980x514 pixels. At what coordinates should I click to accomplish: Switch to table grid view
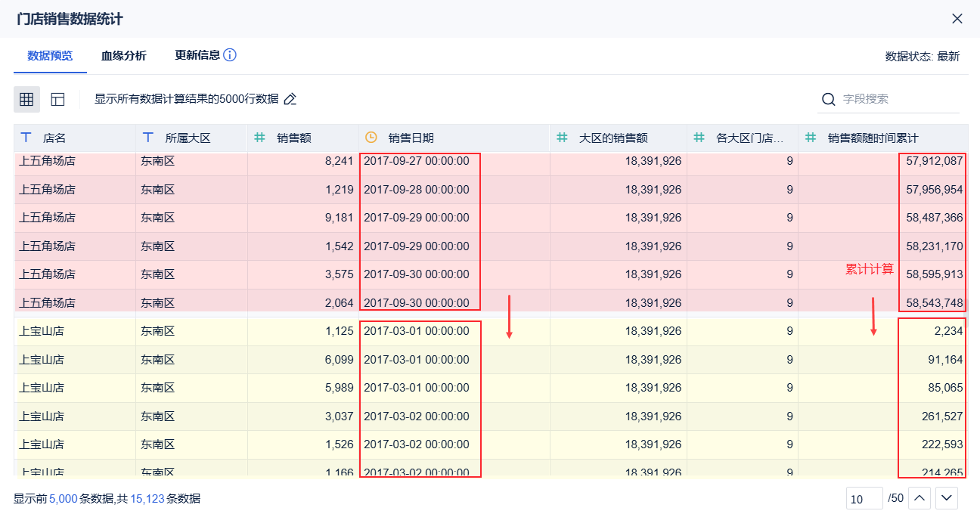point(26,99)
